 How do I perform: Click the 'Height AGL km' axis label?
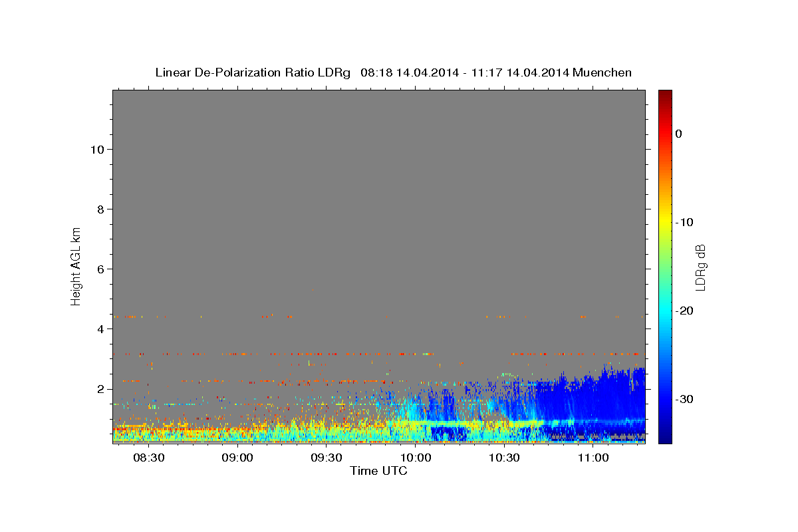coord(76,265)
